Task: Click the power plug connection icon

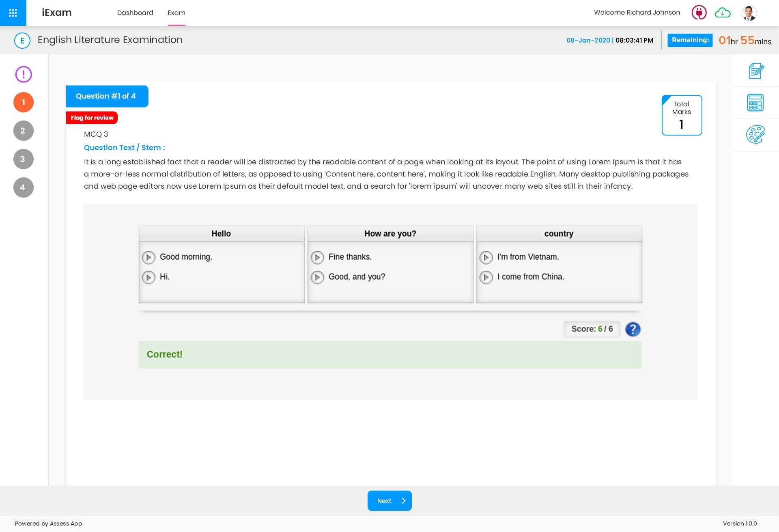Action: click(699, 13)
